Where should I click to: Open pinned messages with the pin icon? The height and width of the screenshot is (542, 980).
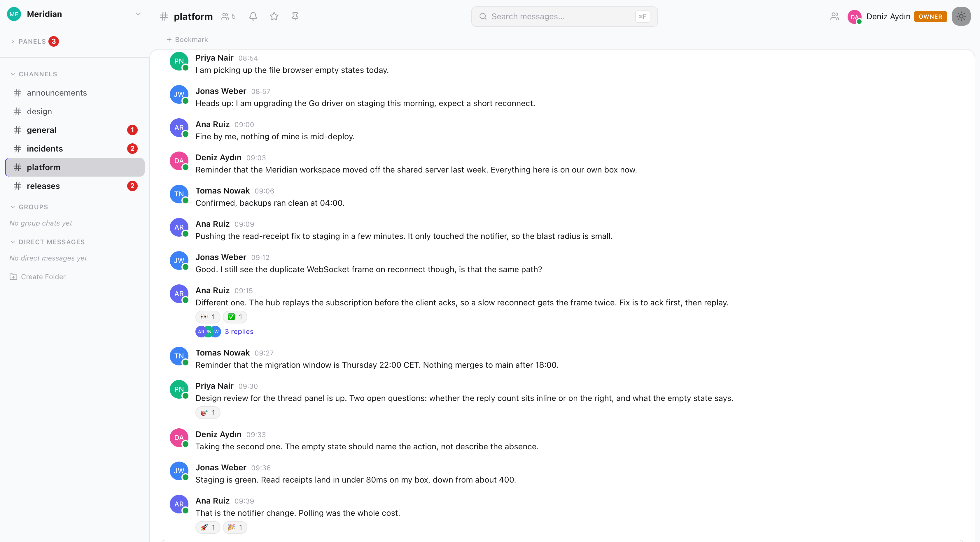295,16
